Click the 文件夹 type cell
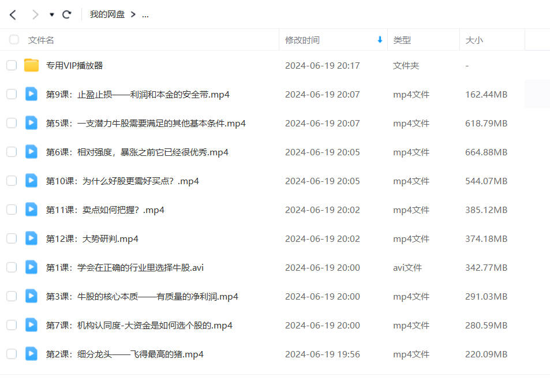Viewport: 550px width, 392px height. (406, 66)
